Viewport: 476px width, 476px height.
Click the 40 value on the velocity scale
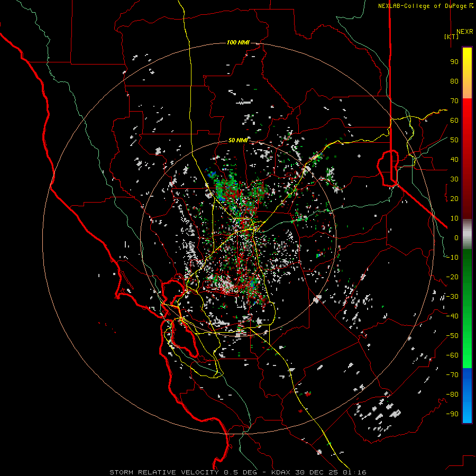pyautogui.click(x=454, y=160)
